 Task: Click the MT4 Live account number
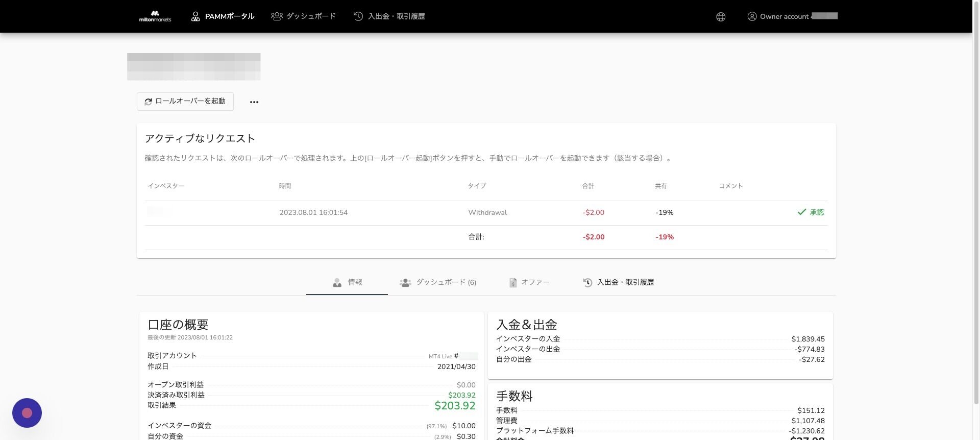(x=453, y=356)
